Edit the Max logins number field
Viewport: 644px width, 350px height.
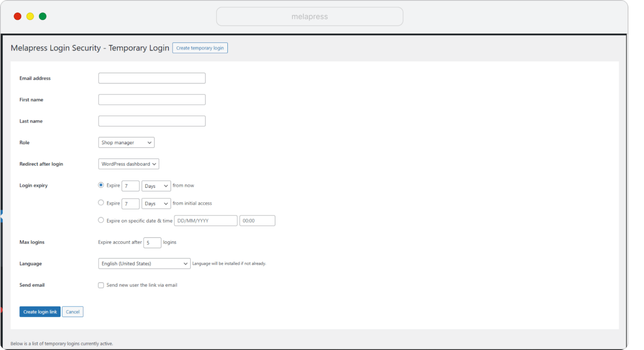(x=152, y=242)
